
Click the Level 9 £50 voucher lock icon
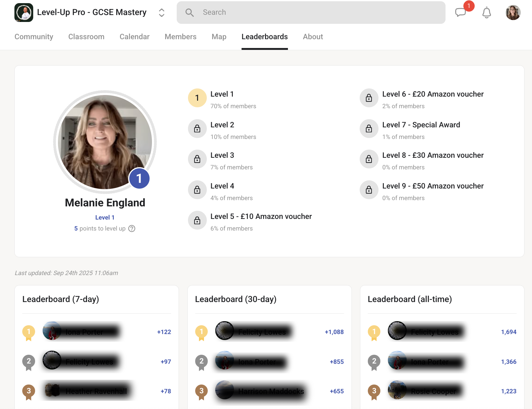pyautogui.click(x=369, y=190)
